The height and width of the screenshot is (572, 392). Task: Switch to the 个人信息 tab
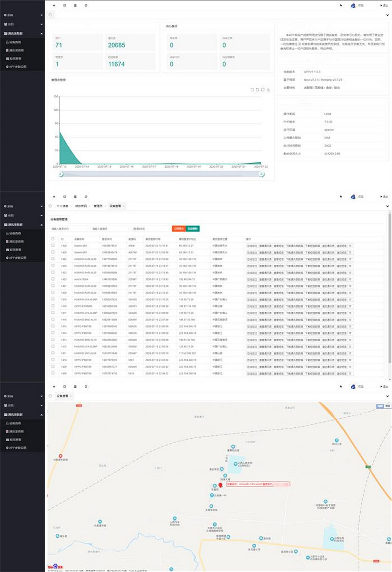(62, 206)
